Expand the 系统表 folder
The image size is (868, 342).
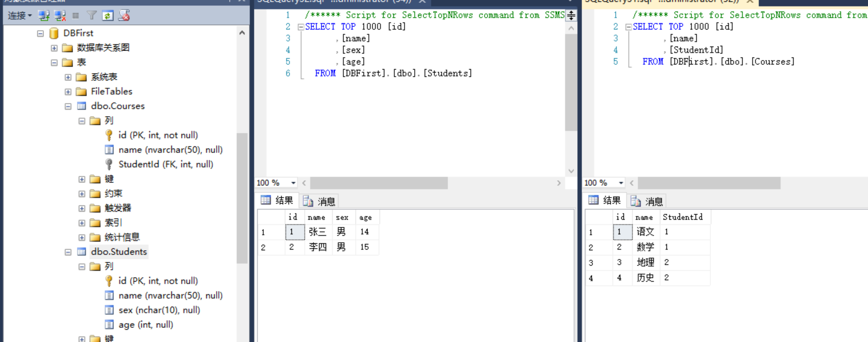(x=68, y=77)
